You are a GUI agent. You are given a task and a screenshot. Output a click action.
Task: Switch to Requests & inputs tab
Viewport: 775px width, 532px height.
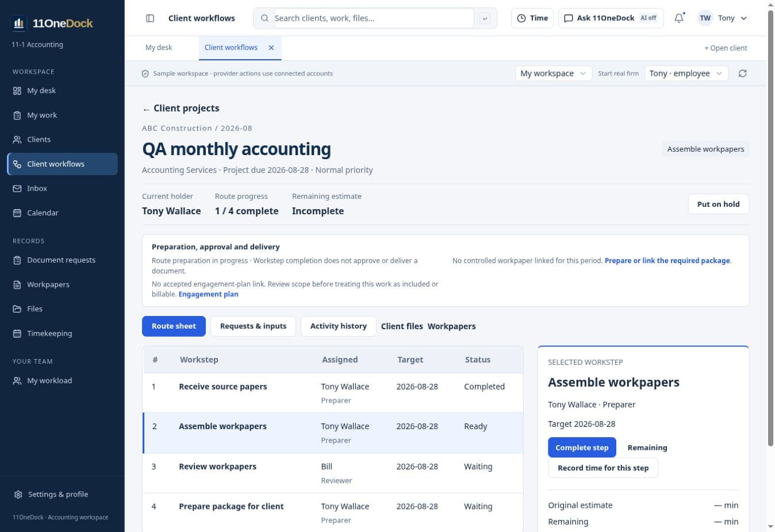[x=253, y=326]
